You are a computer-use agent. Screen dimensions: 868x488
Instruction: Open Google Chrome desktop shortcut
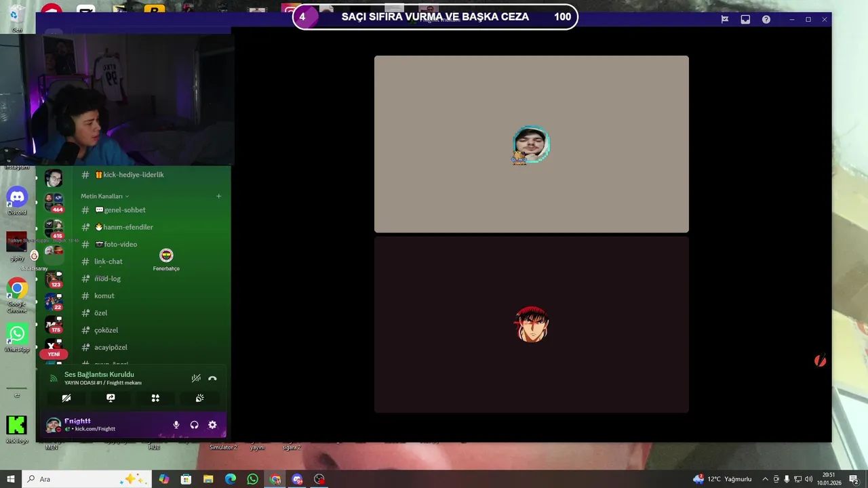click(x=17, y=295)
